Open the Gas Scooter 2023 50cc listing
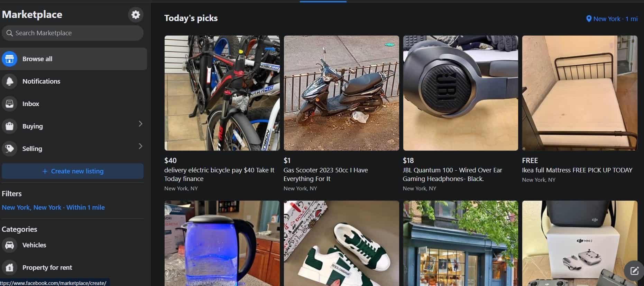This screenshot has width=644, height=286. pyautogui.click(x=341, y=113)
